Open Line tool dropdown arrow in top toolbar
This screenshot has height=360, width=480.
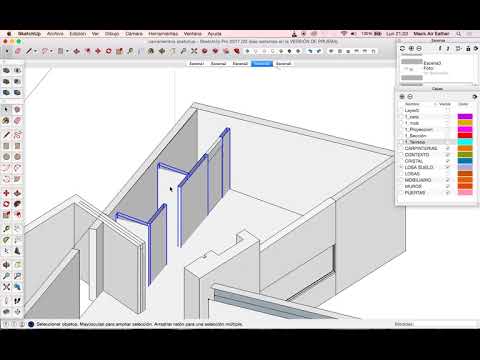[x=35, y=51]
